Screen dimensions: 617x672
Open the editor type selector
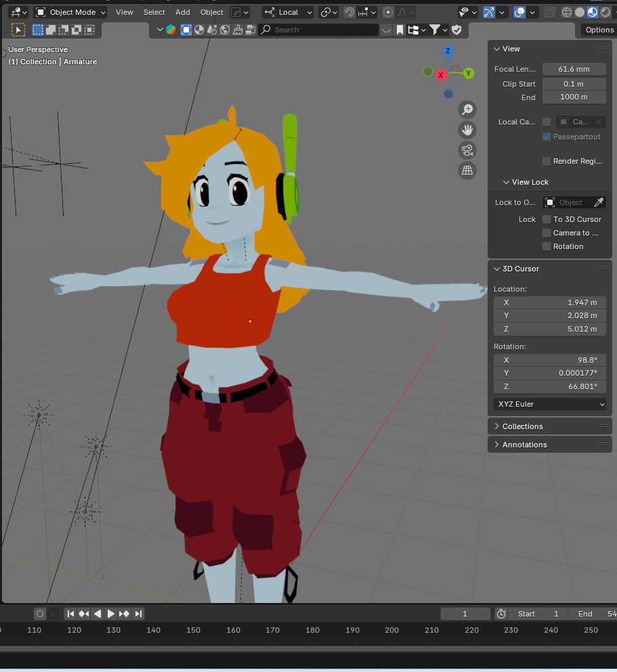(x=18, y=12)
